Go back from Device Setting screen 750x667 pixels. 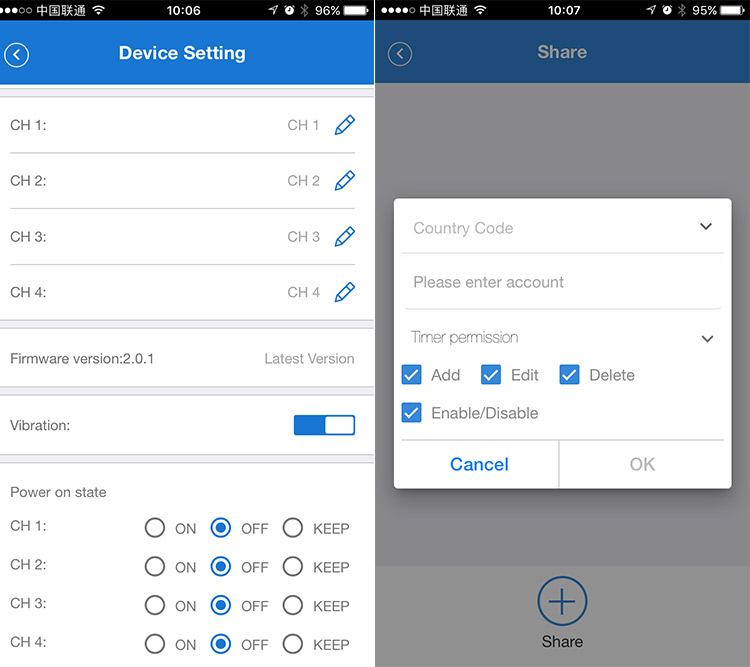pos(17,54)
